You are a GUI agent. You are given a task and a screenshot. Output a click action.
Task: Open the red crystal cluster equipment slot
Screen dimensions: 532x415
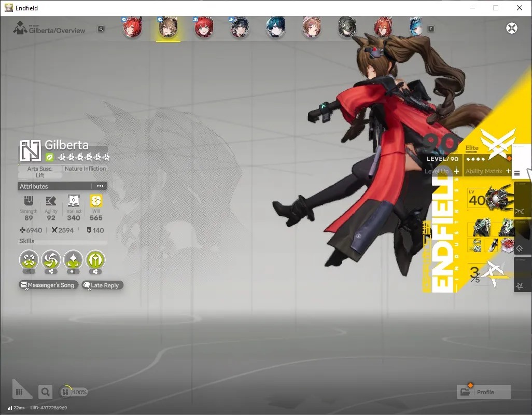pos(507,245)
